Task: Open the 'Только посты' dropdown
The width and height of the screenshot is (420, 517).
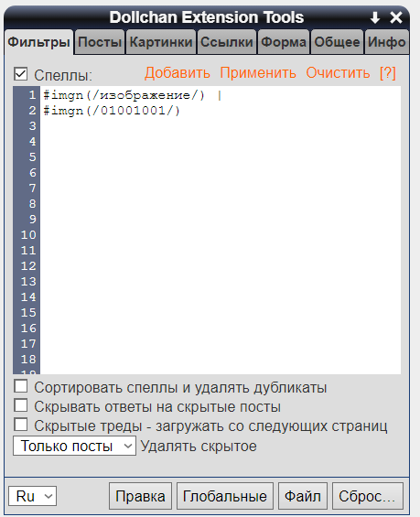Action: coord(74,446)
